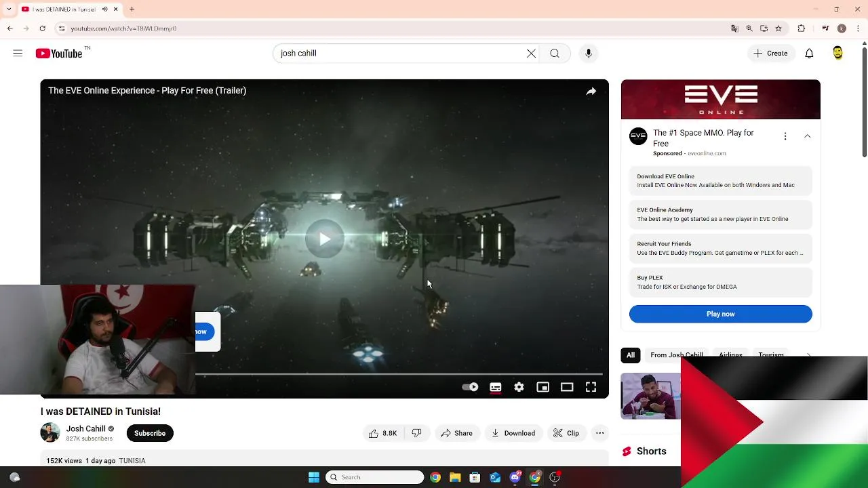Like the video with 8.8K likes
The image size is (868, 488).
384,433
